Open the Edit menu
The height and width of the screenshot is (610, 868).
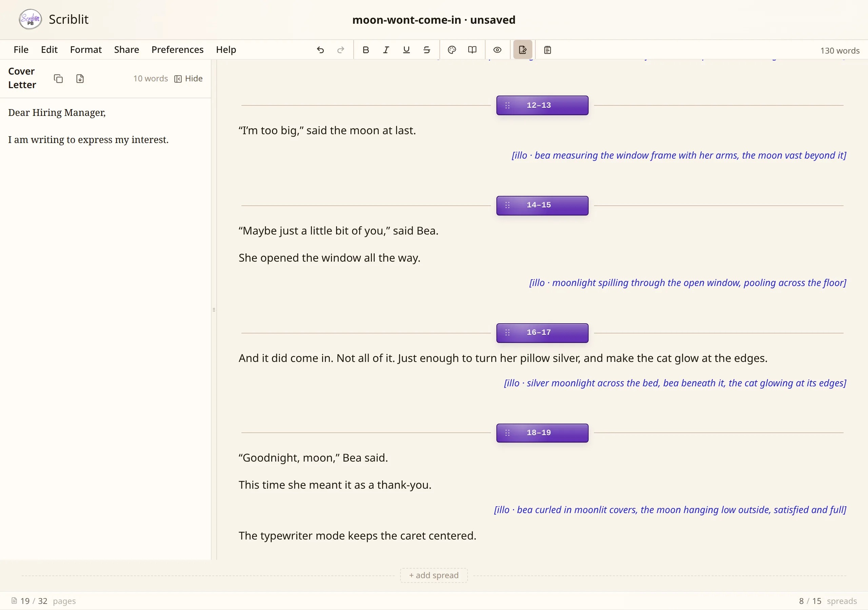(x=49, y=49)
